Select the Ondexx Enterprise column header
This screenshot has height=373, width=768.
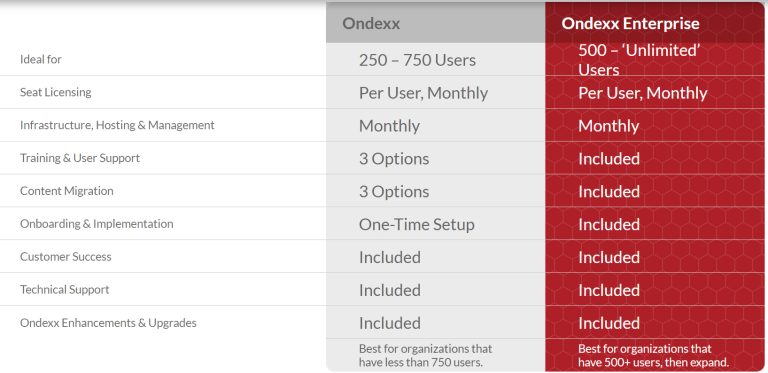click(630, 23)
